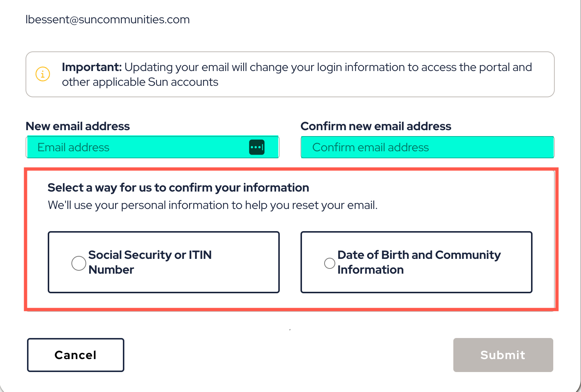The image size is (581, 392).
Task: Focus the New email address input field
Action: [x=152, y=147]
